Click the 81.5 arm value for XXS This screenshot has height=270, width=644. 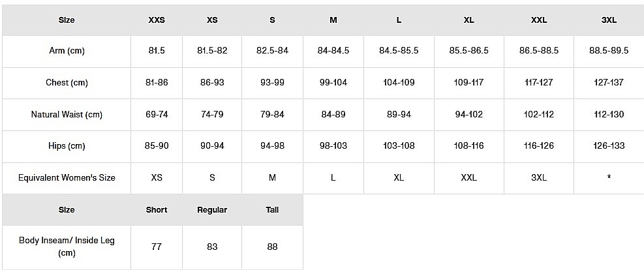pos(157,51)
